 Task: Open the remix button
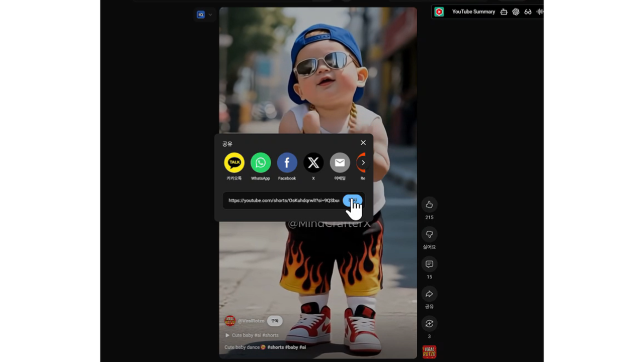tap(429, 324)
